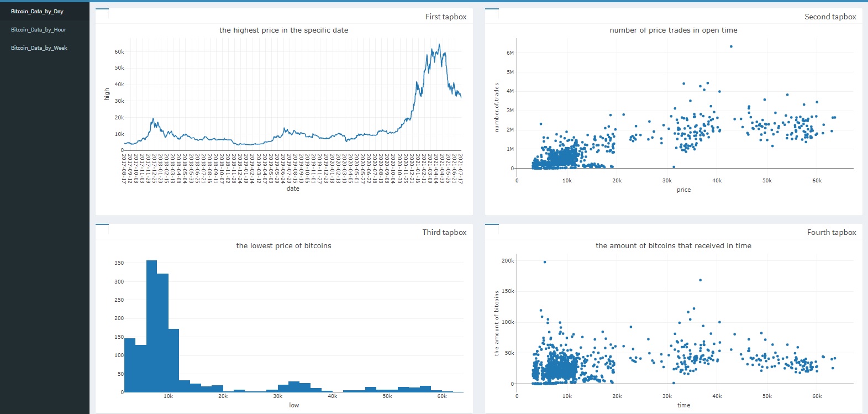The image size is (868, 414).
Task: Click 'the lowest price of bitcoins' chart title
Action: pos(283,246)
